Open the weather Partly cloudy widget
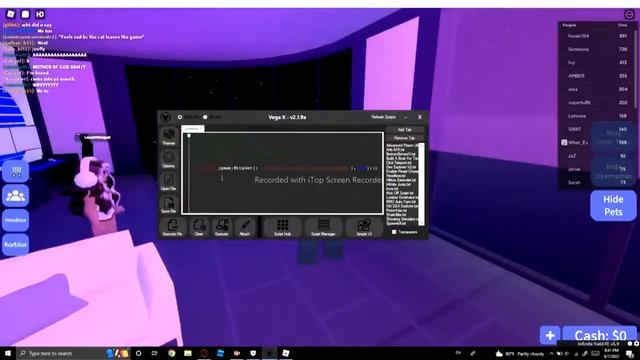Screen dimensions: 640x360 520,353
